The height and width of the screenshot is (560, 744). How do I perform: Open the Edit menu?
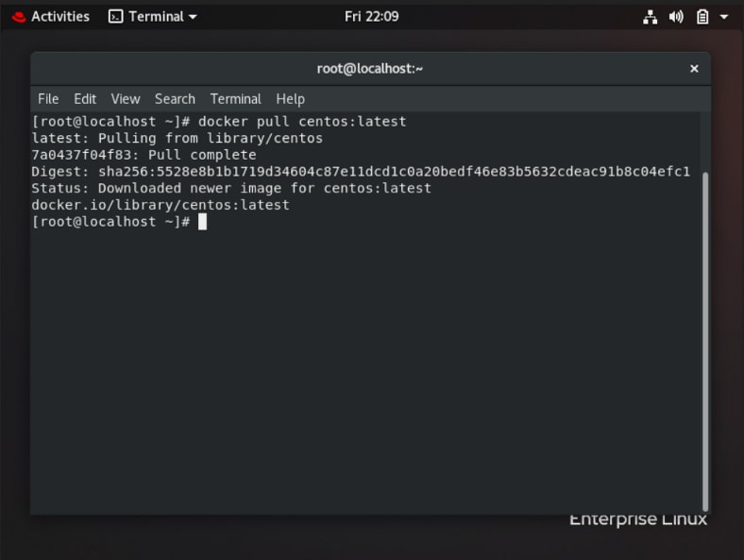85,99
